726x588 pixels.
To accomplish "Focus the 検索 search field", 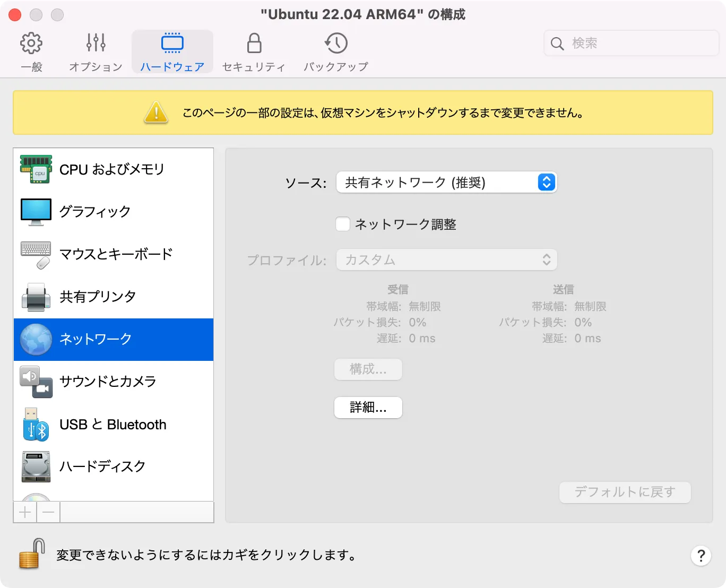I will (x=632, y=43).
